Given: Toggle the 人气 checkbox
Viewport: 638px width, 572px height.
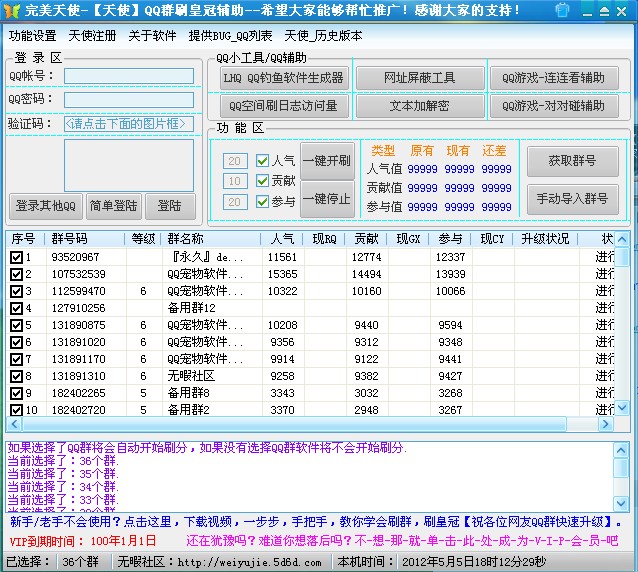Looking at the screenshot, I should [262, 161].
